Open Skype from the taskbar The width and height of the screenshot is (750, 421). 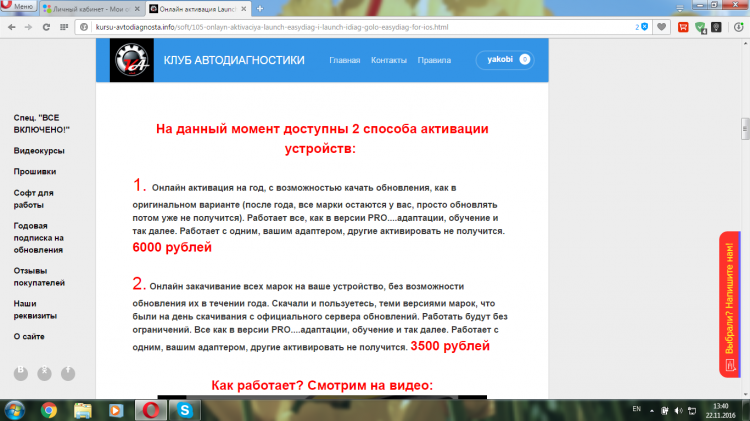[x=184, y=410]
